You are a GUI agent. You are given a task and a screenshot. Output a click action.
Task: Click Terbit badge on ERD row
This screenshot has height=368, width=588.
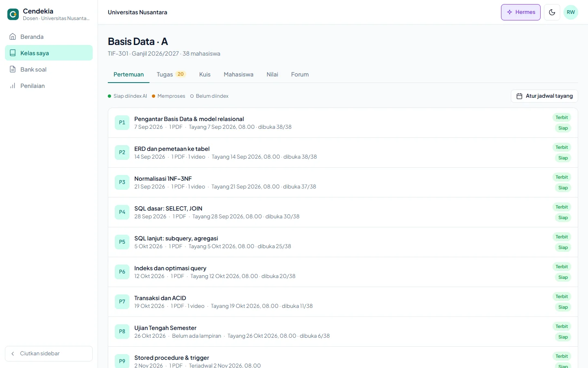click(561, 147)
